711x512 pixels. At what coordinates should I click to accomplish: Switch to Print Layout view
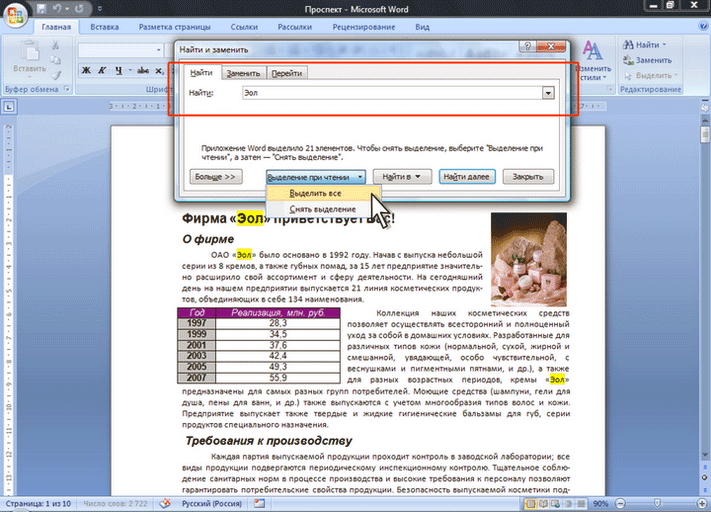tap(530, 503)
